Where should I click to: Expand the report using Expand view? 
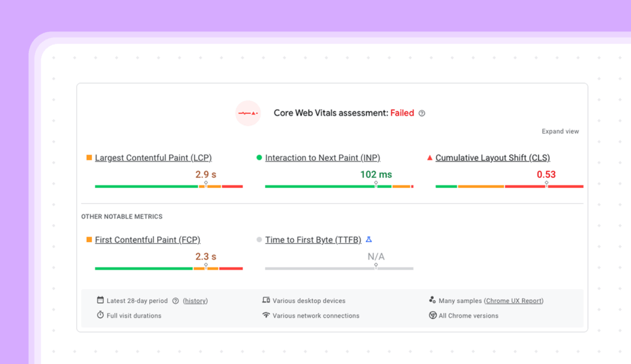pos(560,131)
